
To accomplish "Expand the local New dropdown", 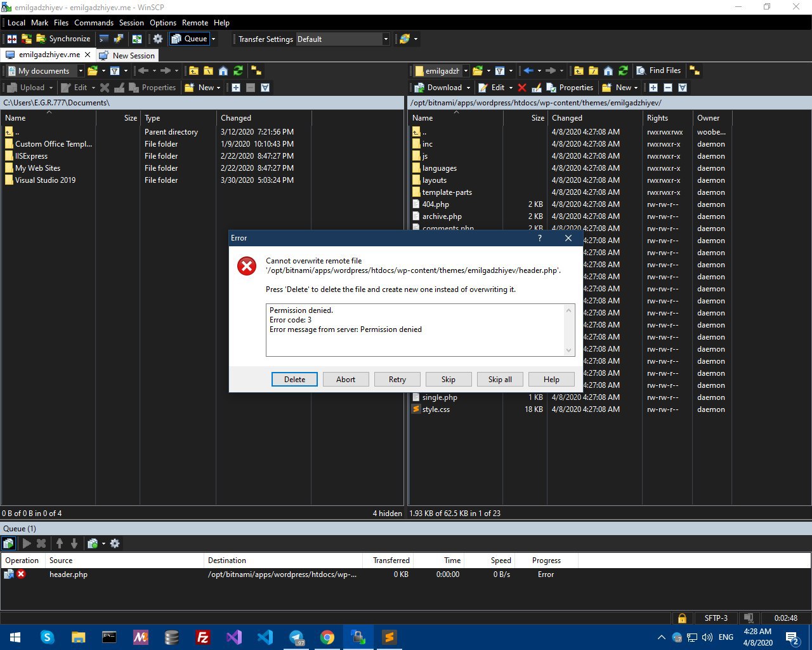I will (x=219, y=88).
